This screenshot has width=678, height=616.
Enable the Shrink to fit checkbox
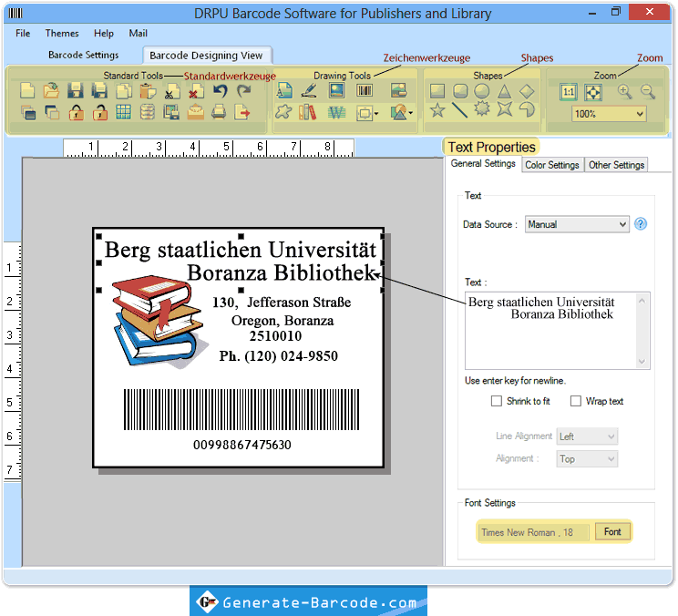tap(497, 401)
